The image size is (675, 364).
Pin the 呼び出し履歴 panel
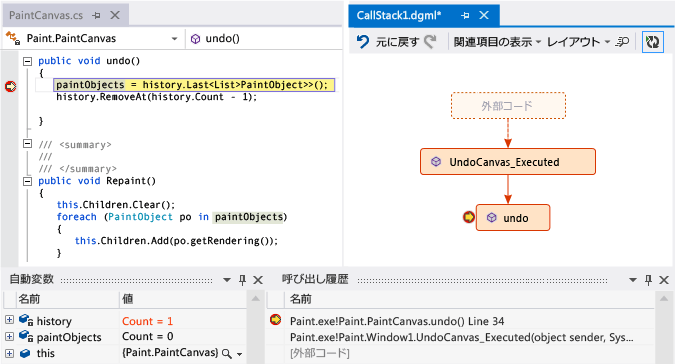[648, 280]
